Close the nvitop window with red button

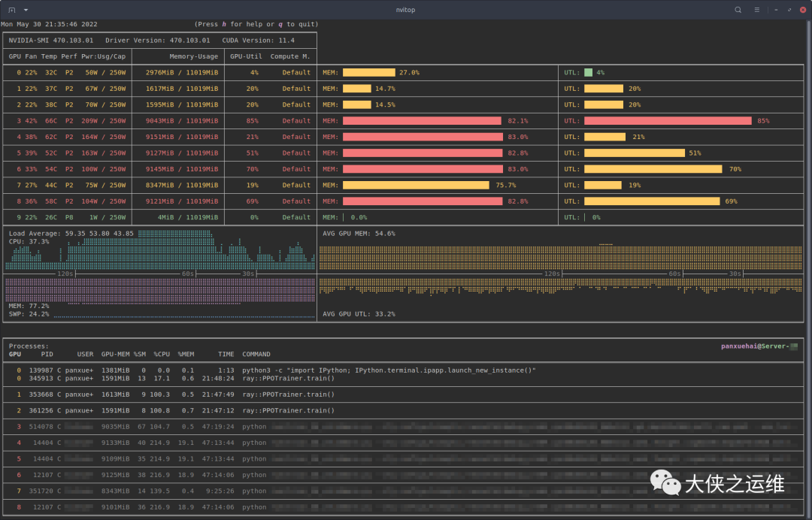(803, 10)
